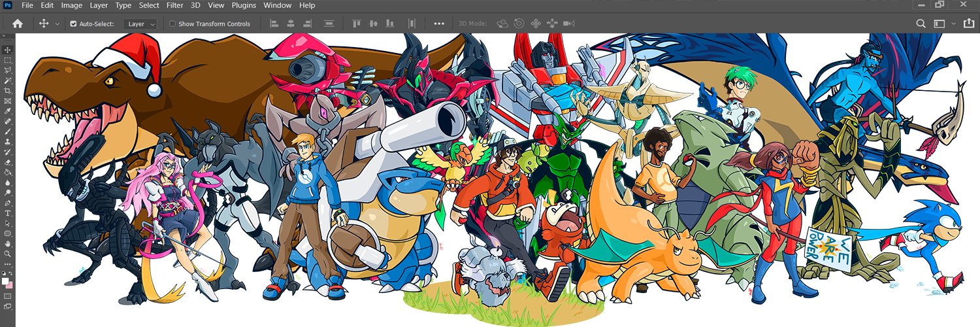
Task: Select the Pen tool
Action: point(8,203)
